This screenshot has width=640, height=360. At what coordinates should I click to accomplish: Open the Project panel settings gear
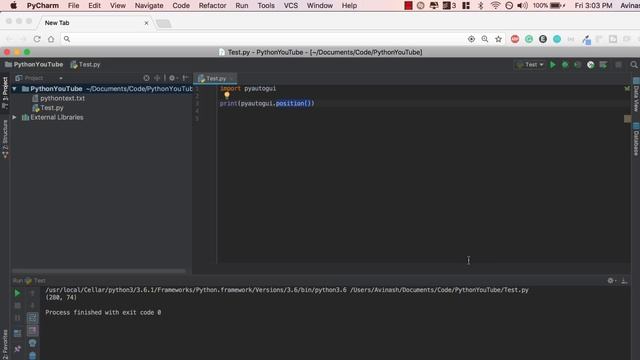coord(172,78)
